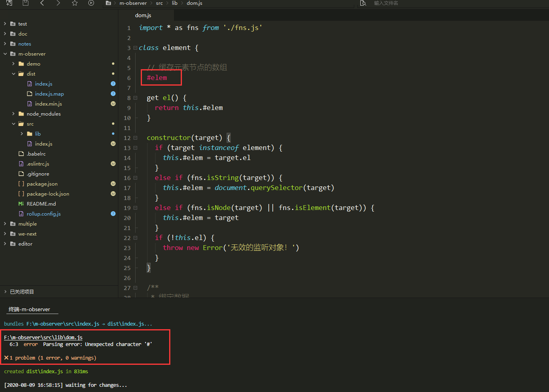The height and width of the screenshot is (392, 549).
Task: Open index.min.js file
Action: [x=48, y=104]
